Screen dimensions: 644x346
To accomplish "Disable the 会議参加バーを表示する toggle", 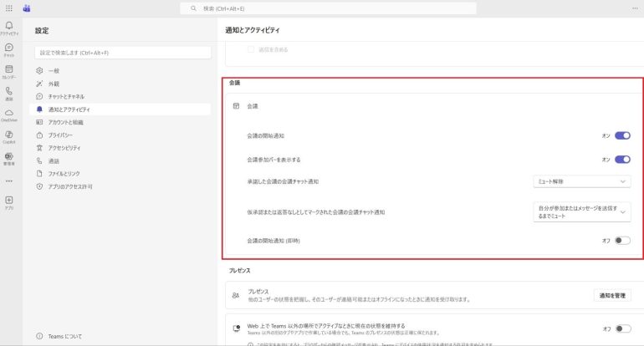I will click(622, 159).
